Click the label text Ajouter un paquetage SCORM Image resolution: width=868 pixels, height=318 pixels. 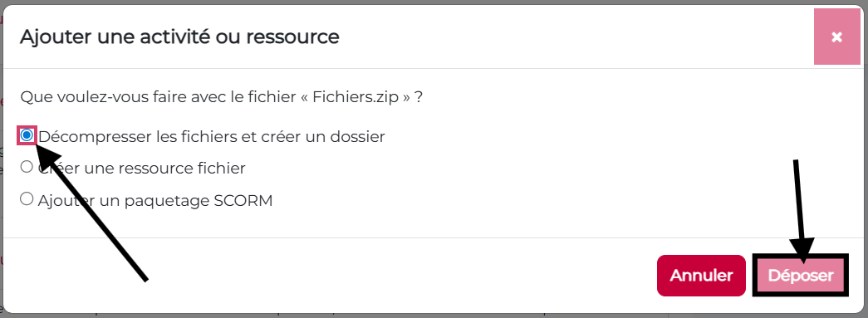(x=155, y=200)
